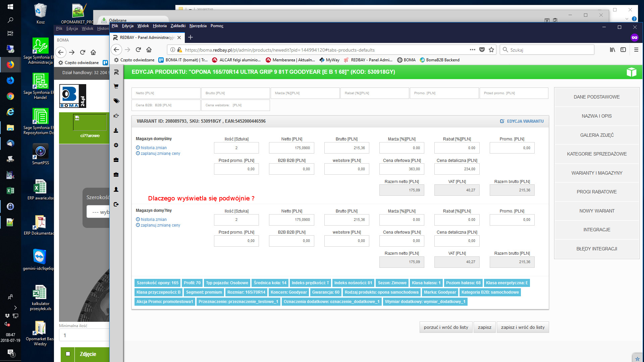This screenshot has width=644, height=362.
Task: Open the gear settings sidebar icon
Action: point(116,145)
